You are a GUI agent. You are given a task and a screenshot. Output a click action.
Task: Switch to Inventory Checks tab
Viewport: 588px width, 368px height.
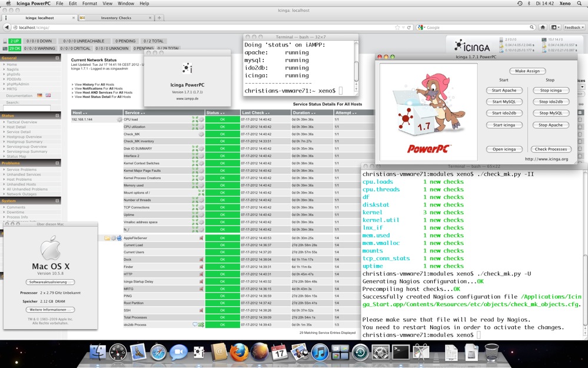pos(116,18)
